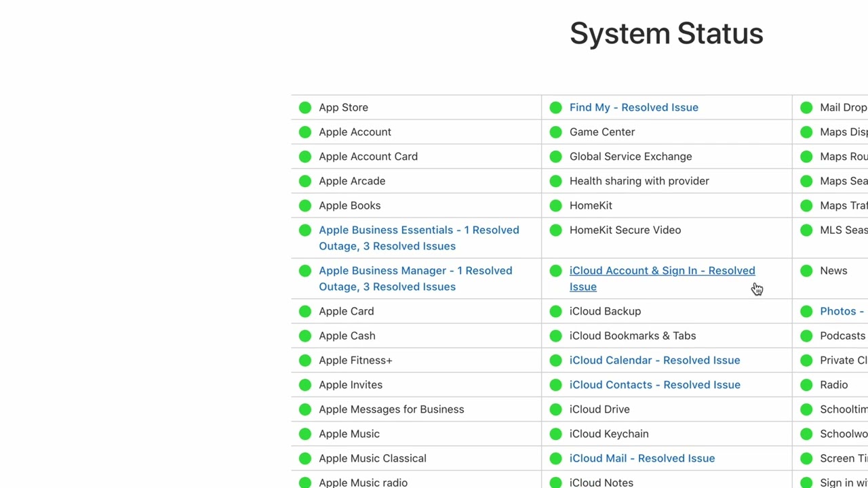
Task: Click the green status dot beside Apple Card
Action: 305,311
